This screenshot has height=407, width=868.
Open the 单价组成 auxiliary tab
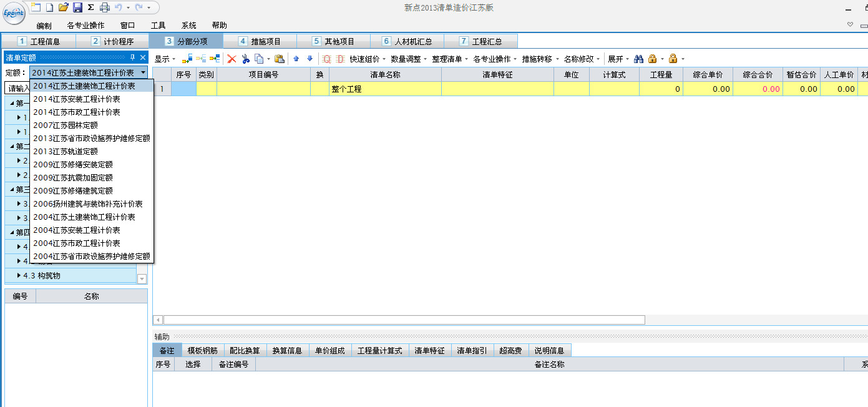329,351
